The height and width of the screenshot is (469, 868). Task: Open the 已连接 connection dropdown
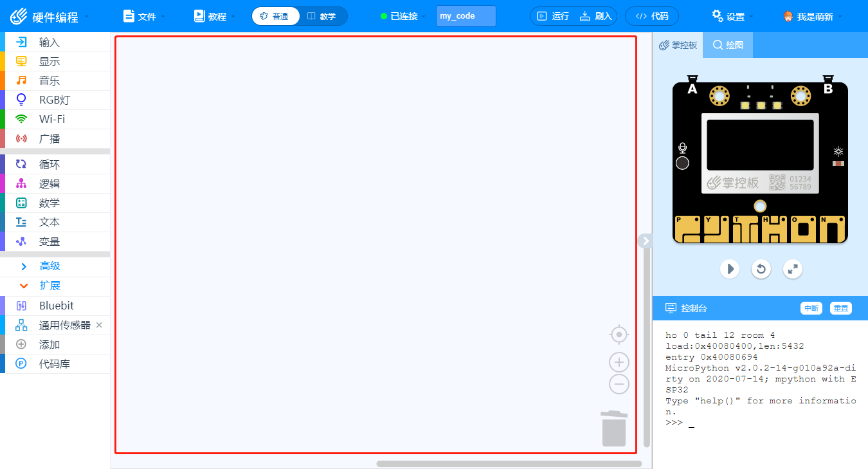[404, 16]
